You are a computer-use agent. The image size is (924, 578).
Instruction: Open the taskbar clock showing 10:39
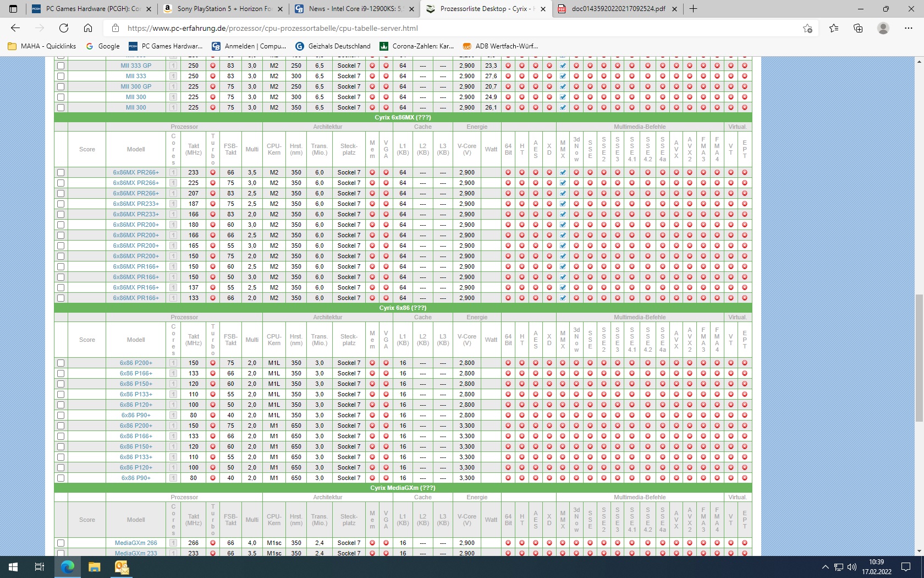(x=877, y=567)
